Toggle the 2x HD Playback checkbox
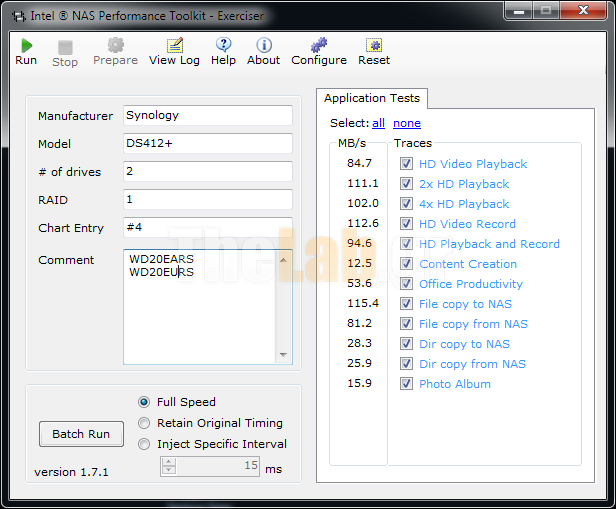This screenshot has width=616, height=509. tap(406, 183)
